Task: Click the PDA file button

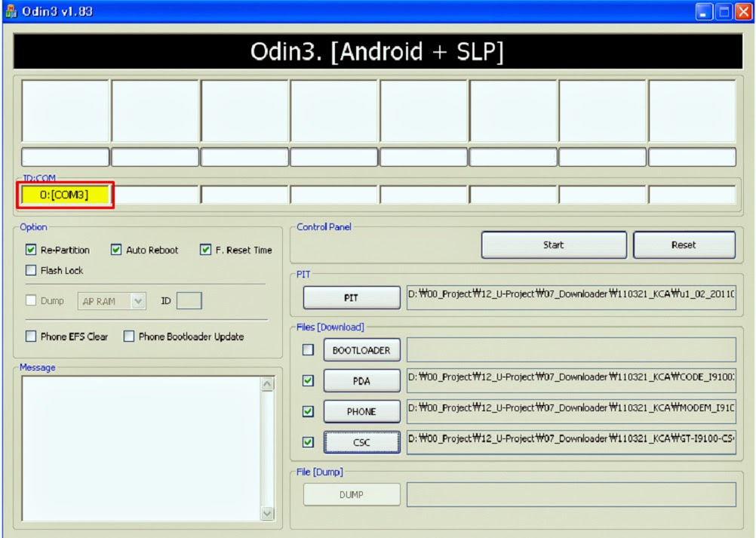Action: (x=361, y=381)
